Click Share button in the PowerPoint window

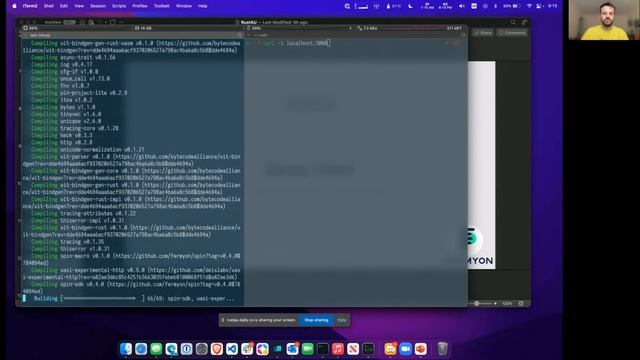point(483,33)
